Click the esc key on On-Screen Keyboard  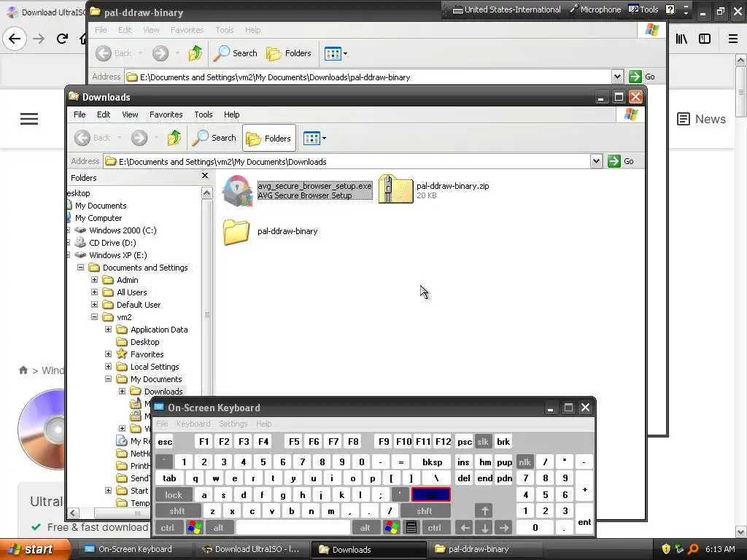(x=165, y=442)
